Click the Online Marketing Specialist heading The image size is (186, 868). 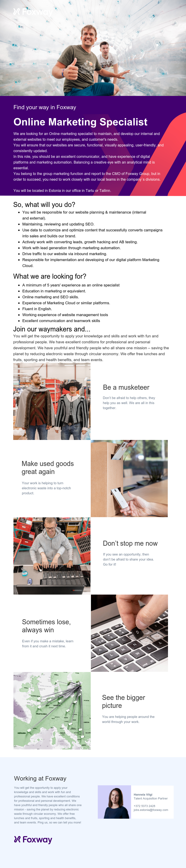tap(80, 122)
